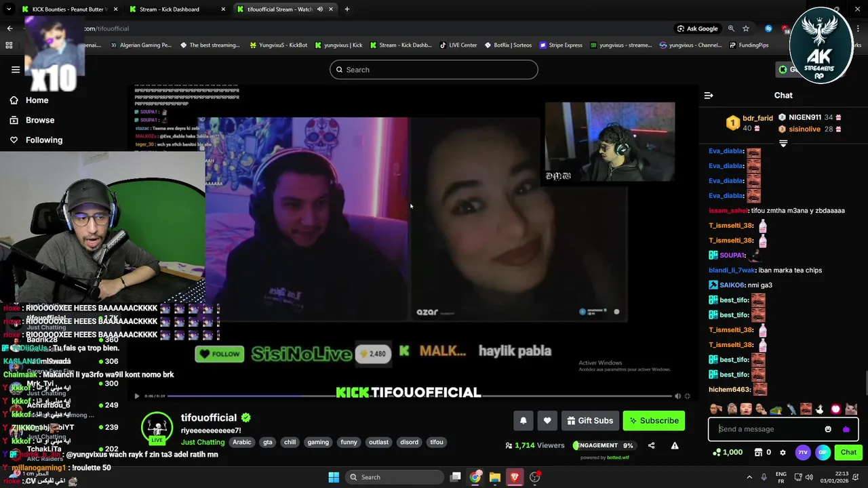
Task: Click the green Subscribe button
Action: point(654,421)
